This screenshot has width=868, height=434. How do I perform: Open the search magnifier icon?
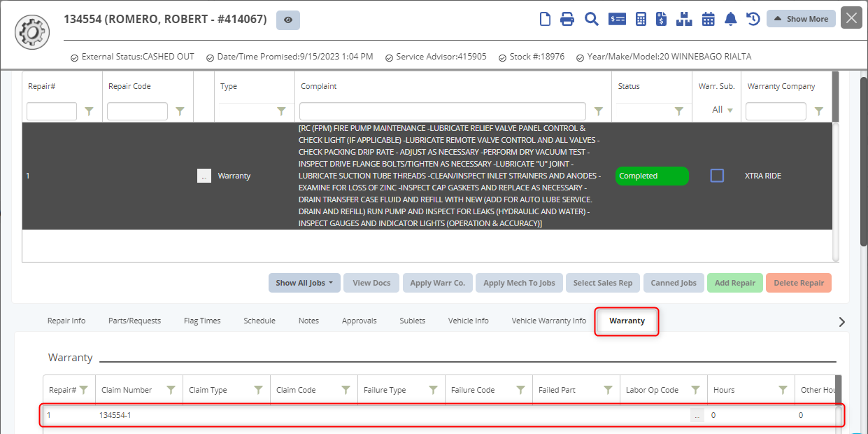click(x=592, y=19)
